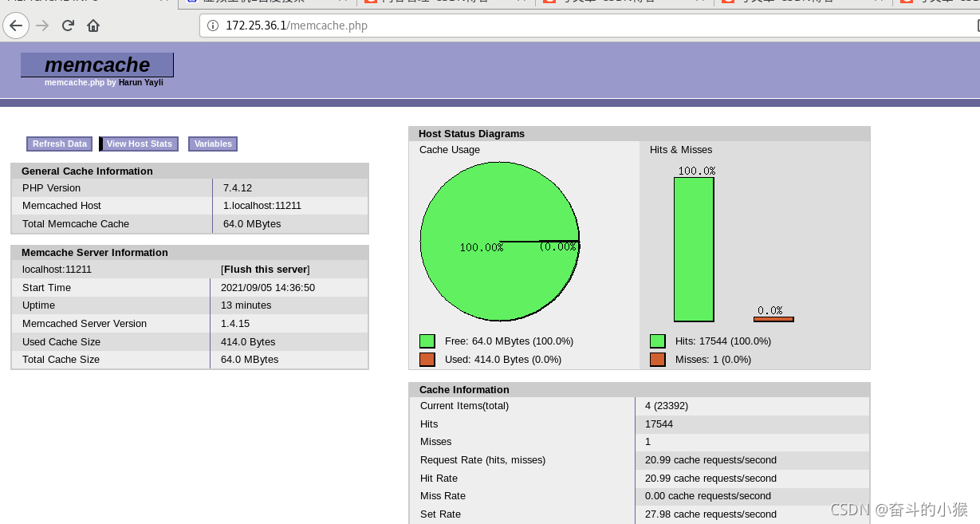The image size is (980, 524).
Task: Click the Request Rate (hits, misses) label
Action: pos(483,460)
